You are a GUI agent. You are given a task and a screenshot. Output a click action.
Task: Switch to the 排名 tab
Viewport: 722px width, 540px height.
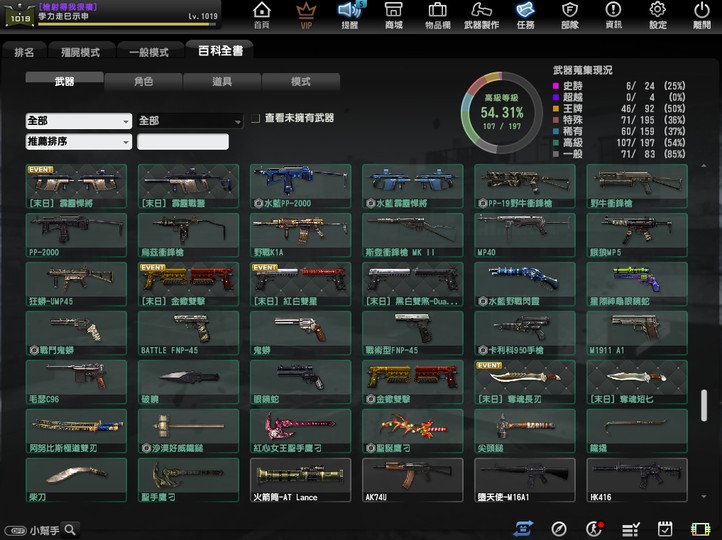[25, 51]
